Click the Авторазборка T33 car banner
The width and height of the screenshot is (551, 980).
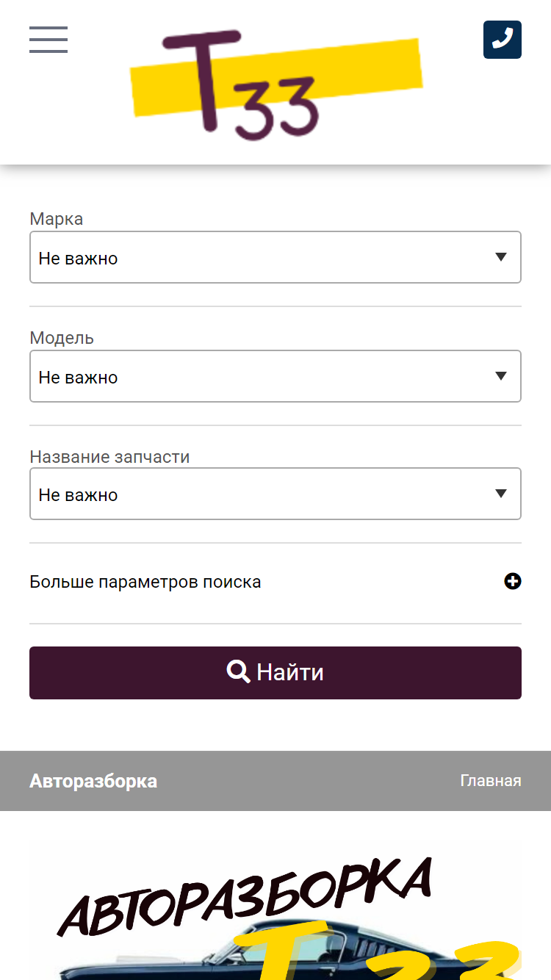[x=275, y=912]
